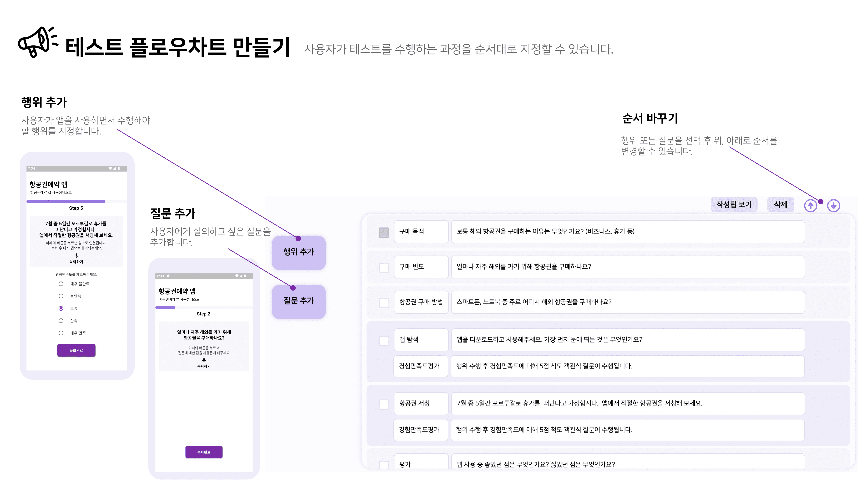Toggle checkbox for 구매 목적 row
868x488 pixels.
(x=384, y=232)
